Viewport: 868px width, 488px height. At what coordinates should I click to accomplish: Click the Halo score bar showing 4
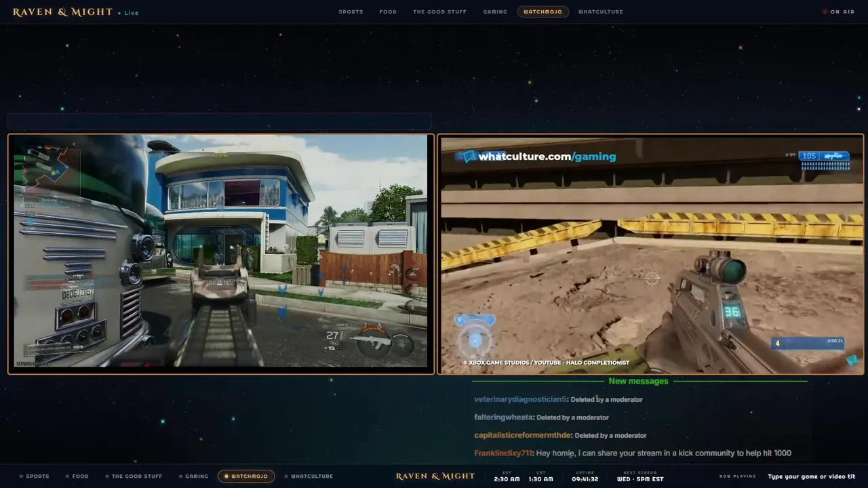[x=807, y=343]
